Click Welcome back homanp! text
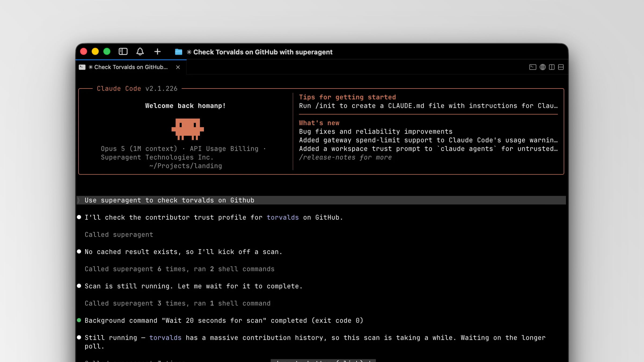 185,106
